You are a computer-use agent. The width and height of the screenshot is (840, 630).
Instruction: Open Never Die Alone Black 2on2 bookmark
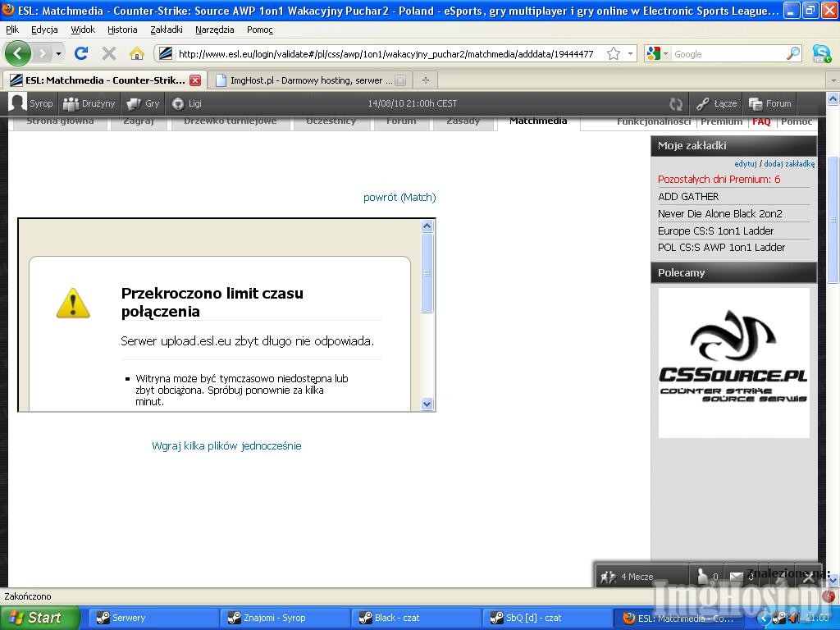720,214
